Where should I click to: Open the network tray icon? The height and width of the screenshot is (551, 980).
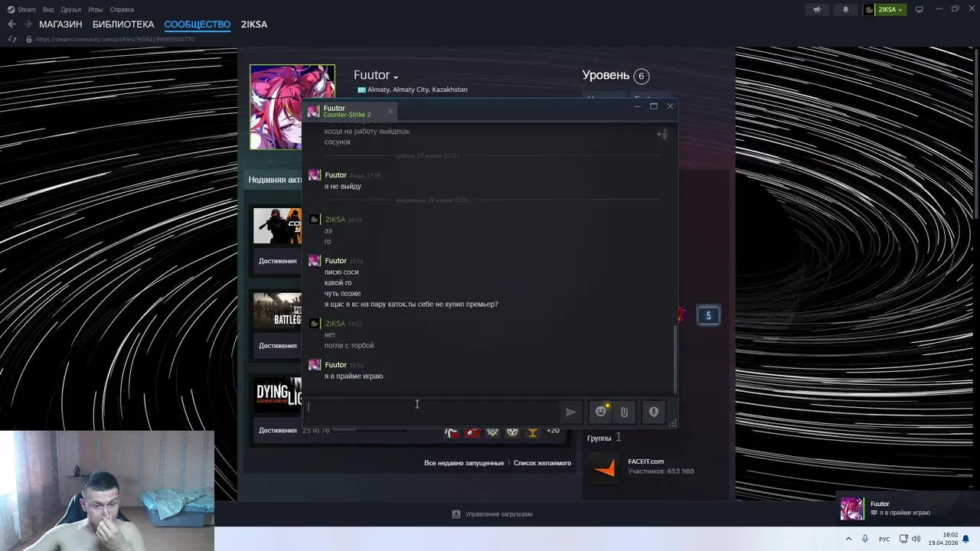pos(903,539)
